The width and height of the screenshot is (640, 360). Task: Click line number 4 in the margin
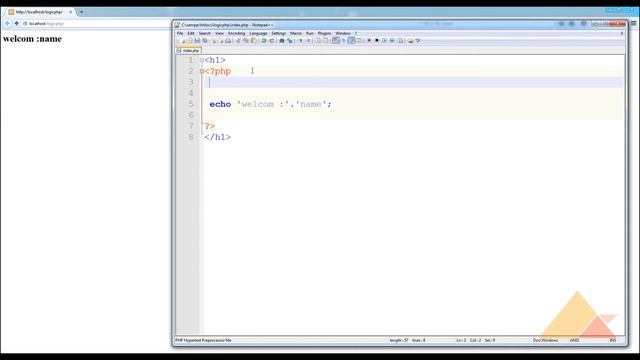point(191,93)
